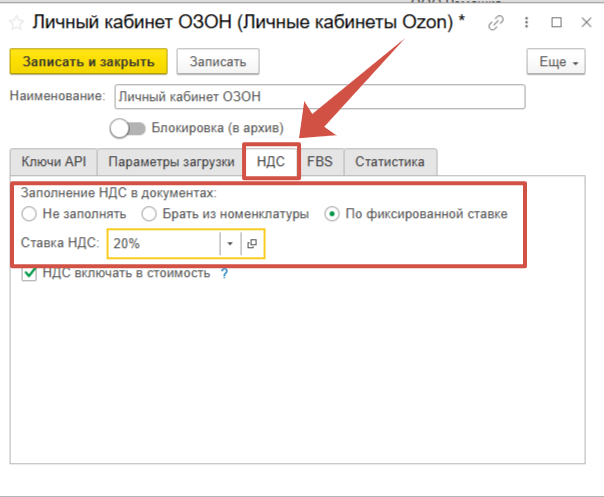The height and width of the screenshot is (497, 604).
Task: Open the title bar options menu
Action: tap(527, 22)
